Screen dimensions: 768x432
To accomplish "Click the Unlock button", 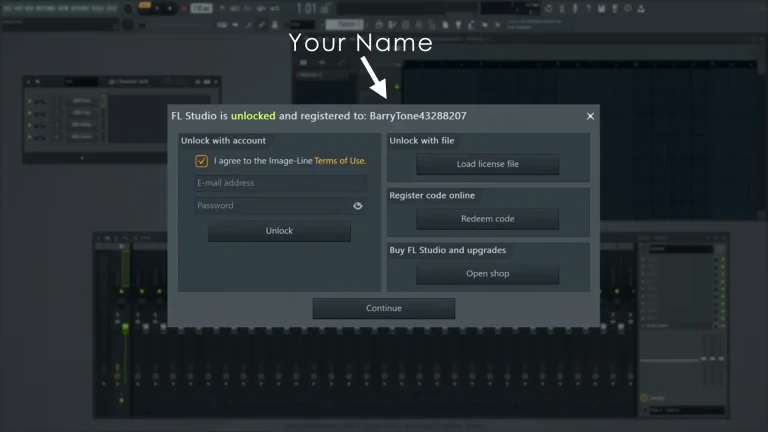I will pyautogui.click(x=279, y=231).
